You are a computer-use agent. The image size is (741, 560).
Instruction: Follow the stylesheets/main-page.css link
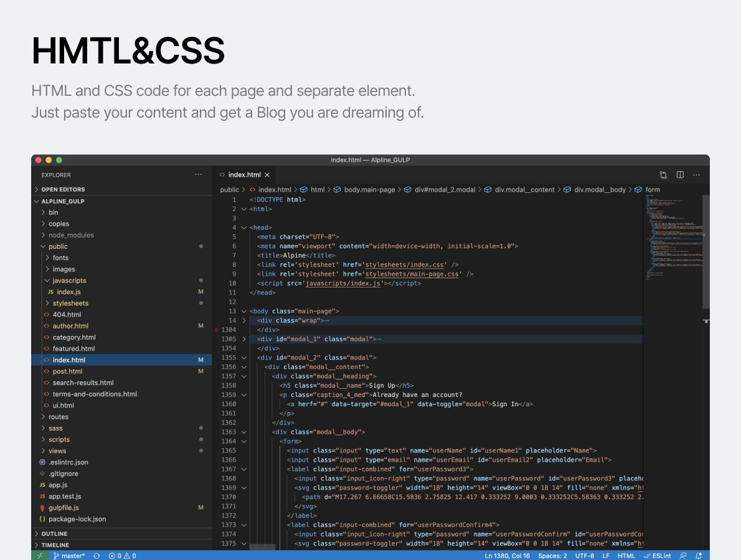(x=412, y=274)
